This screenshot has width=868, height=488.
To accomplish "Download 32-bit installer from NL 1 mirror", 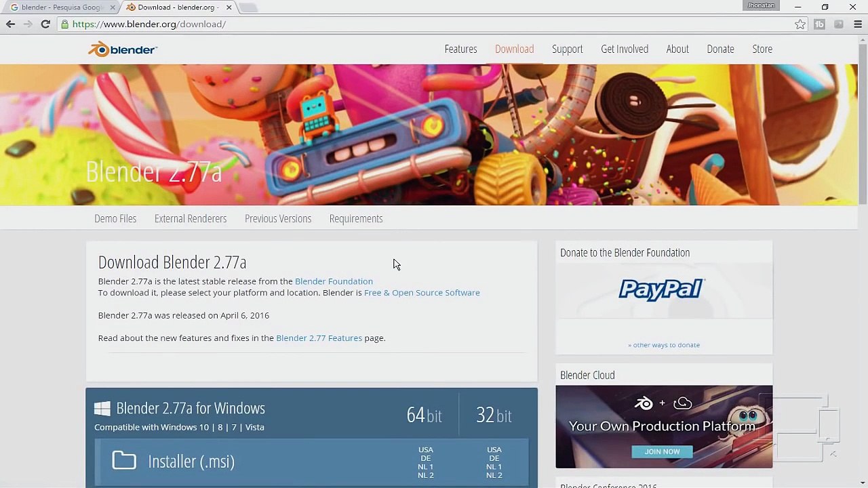I will pos(494,467).
